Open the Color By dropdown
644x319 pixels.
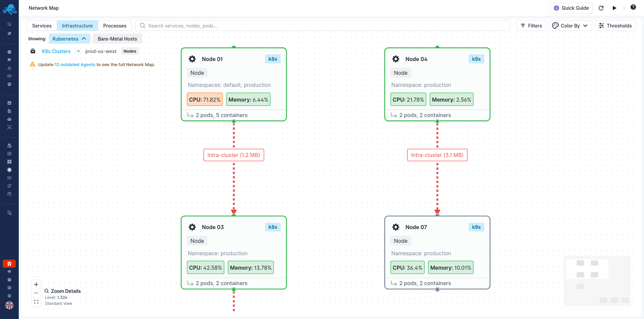pos(570,25)
